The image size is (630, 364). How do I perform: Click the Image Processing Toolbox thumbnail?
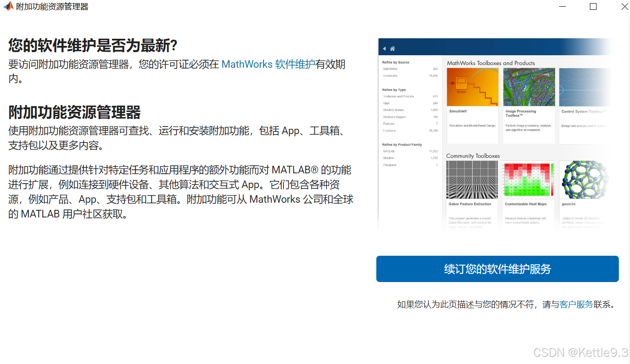coord(529,87)
